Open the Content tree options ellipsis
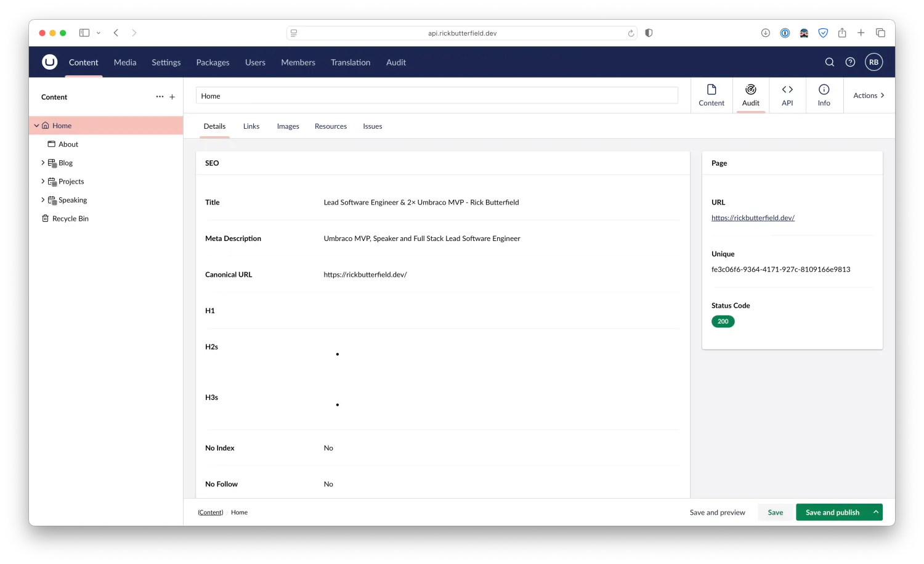Image resolution: width=924 pixels, height=564 pixels. coord(160,97)
